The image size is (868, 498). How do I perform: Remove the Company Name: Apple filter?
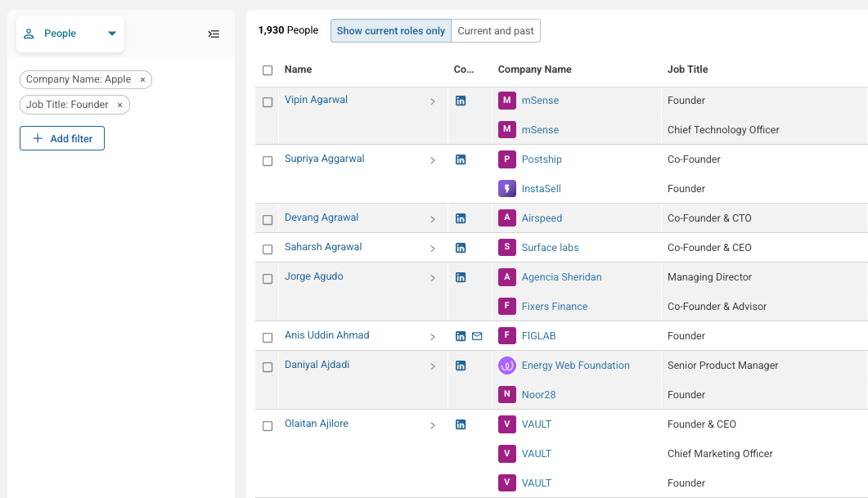click(143, 79)
